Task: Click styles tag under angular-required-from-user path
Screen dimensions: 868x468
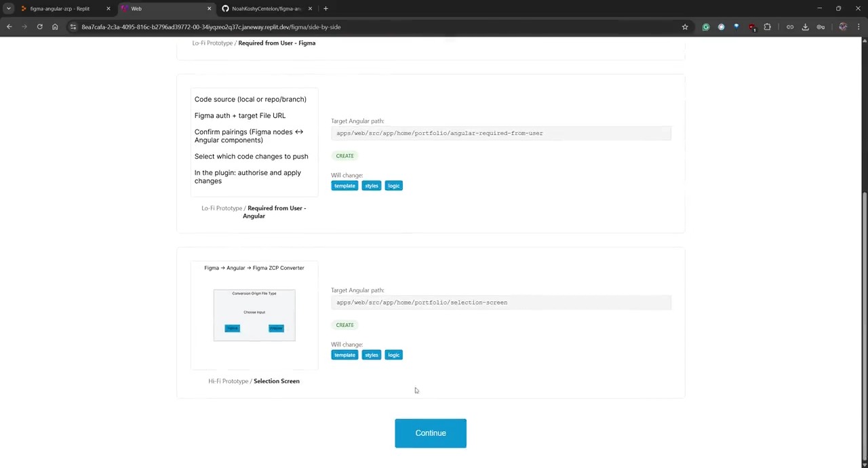Action: click(372, 186)
